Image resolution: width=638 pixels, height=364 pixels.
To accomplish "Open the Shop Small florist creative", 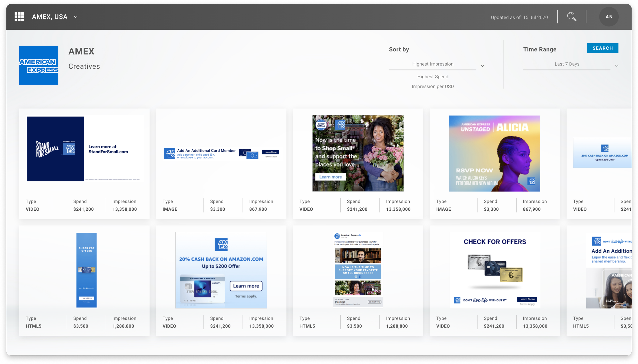I will (358, 153).
